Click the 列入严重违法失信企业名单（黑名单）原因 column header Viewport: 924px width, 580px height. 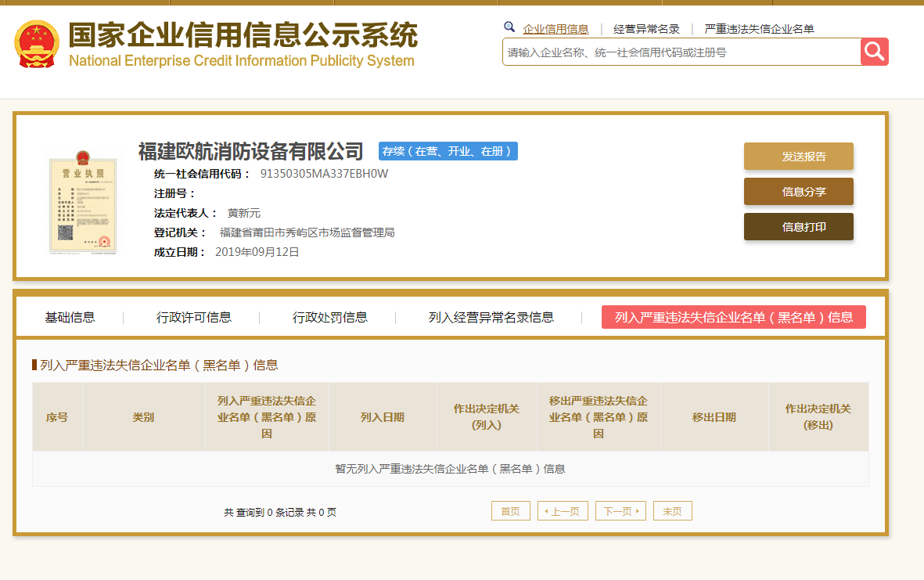(267, 416)
